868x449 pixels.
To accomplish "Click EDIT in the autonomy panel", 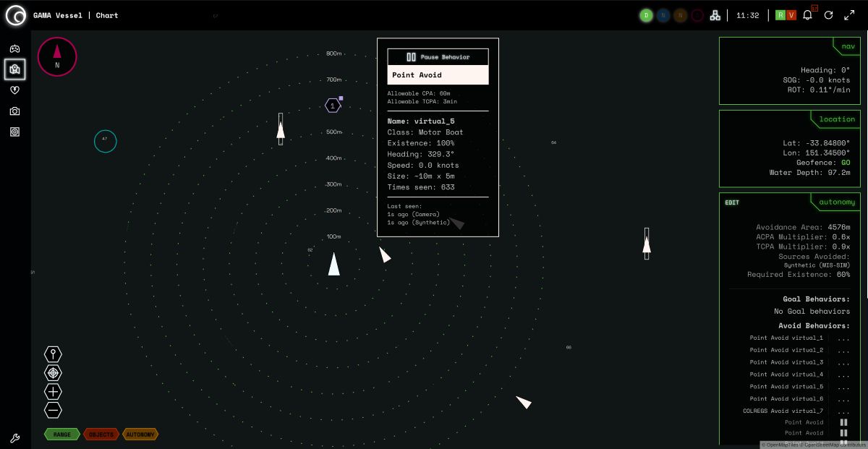I will tap(732, 202).
